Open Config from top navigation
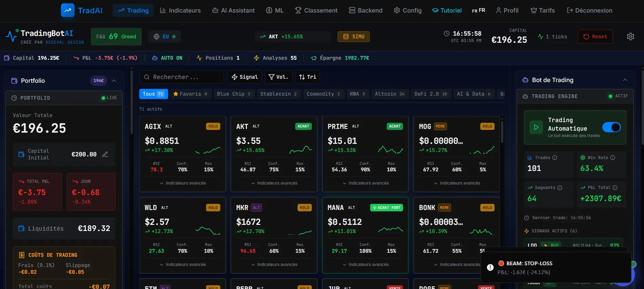The width and height of the screenshot is (644, 289). pyautogui.click(x=408, y=11)
